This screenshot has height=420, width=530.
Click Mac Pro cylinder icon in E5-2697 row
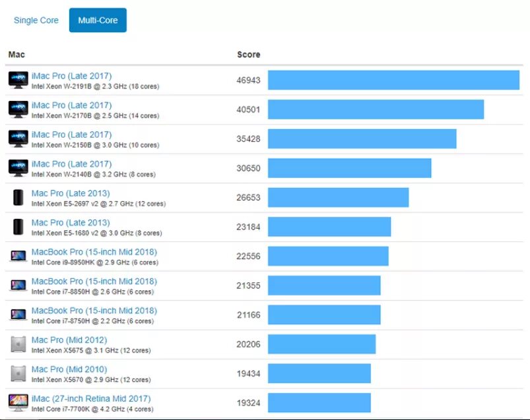[18, 198]
